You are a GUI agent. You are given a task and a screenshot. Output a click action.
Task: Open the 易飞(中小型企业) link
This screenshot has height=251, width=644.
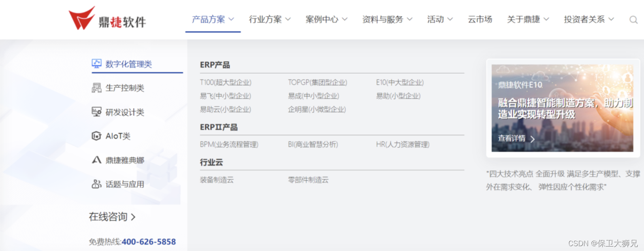pos(225,96)
